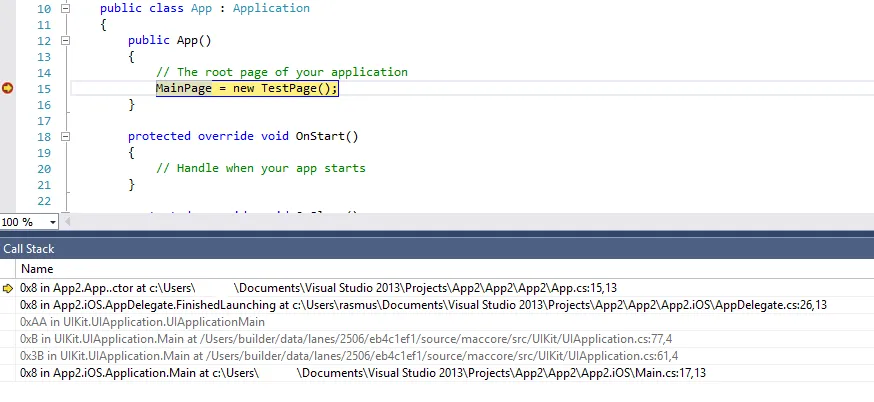Click the horizontal scrollbar left arrow

pyautogui.click(x=66, y=222)
